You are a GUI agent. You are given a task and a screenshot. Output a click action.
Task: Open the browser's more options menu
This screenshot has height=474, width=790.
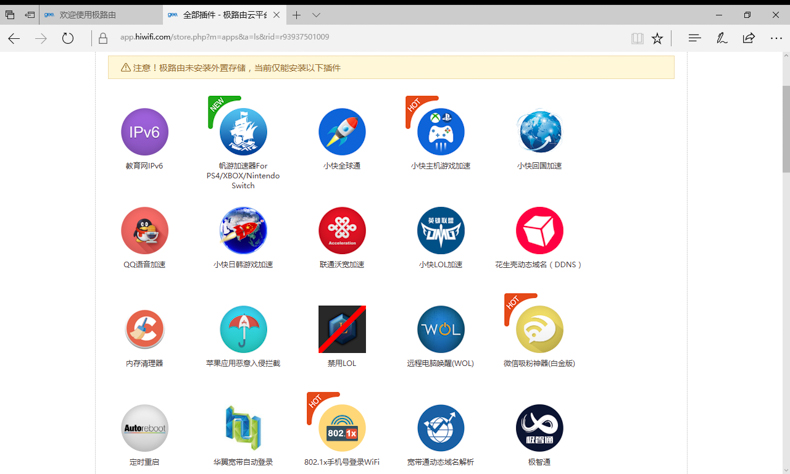pyautogui.click(x=775, y=38)
